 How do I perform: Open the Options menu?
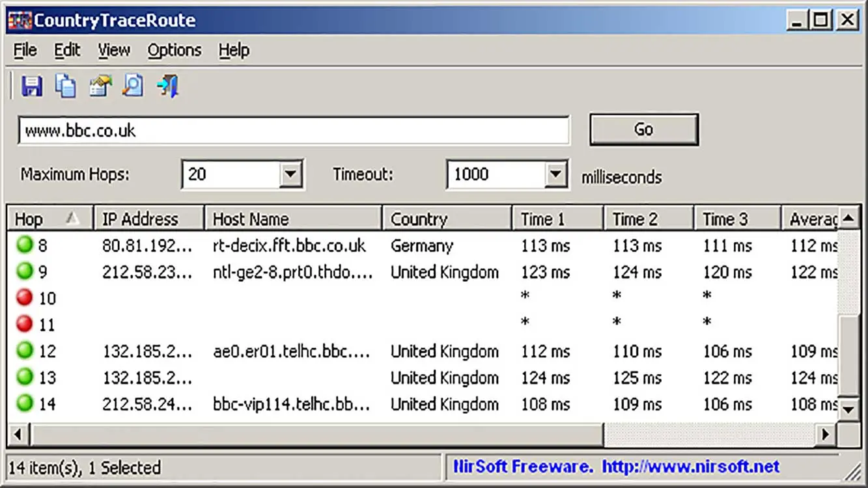174,50
